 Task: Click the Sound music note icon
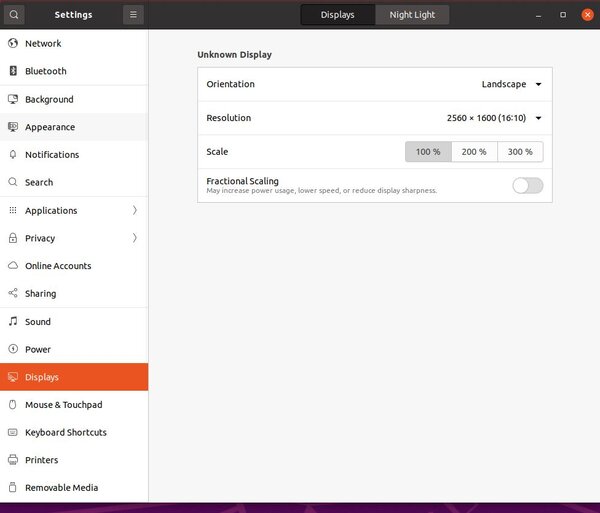pyautogui.click(x=13, y=321)
